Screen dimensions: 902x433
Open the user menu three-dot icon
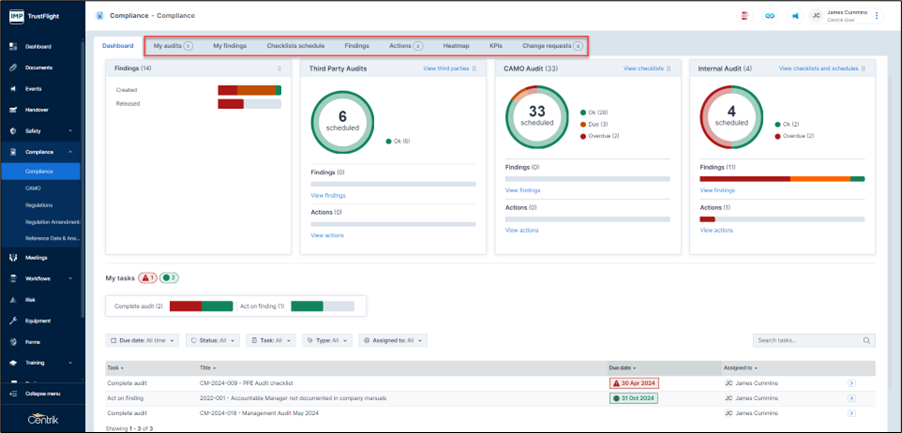(877, 16)
